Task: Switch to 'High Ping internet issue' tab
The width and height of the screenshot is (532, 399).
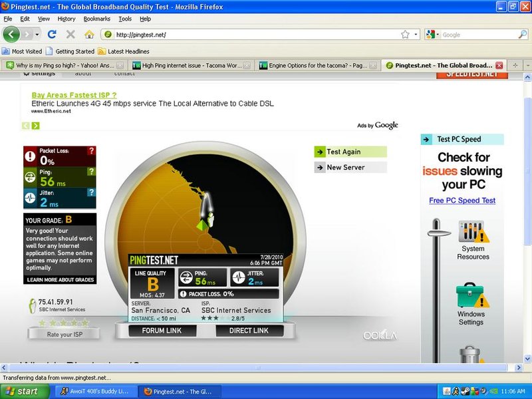Action: (x=192, y=65)
